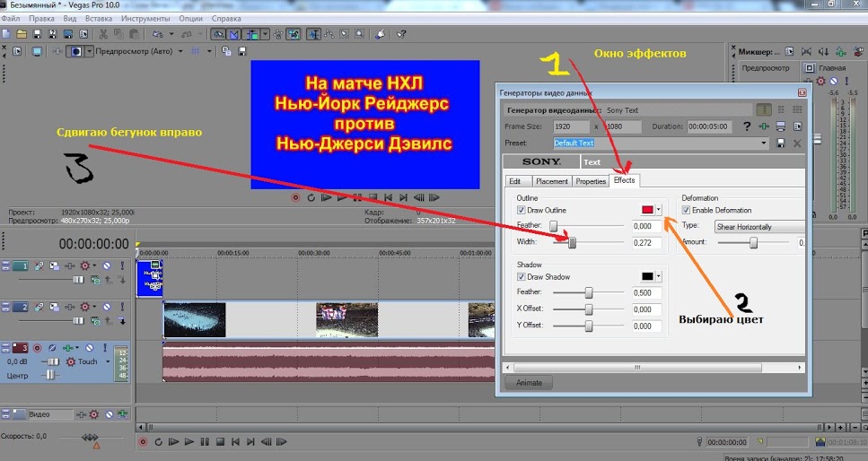This screenshot has height=461, width=868.
Task: Click the outline Width value field 0,272
Action: coord(647,243)
